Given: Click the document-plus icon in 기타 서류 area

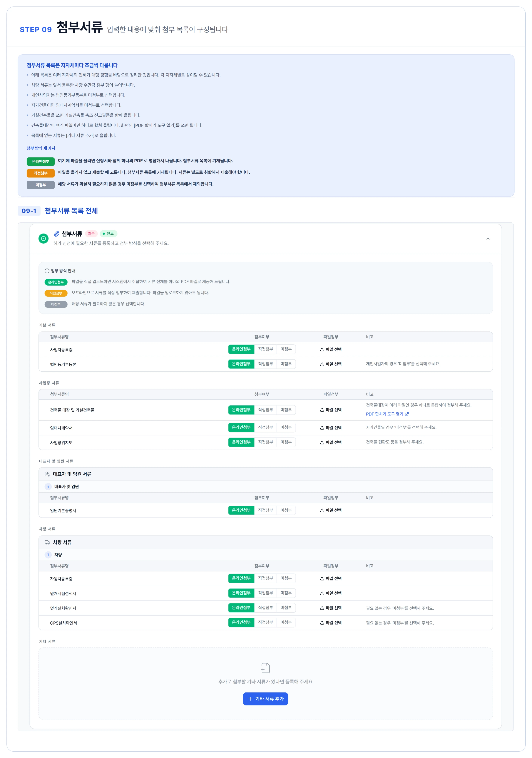Looking at the screenshot, I should coord(265,668).
